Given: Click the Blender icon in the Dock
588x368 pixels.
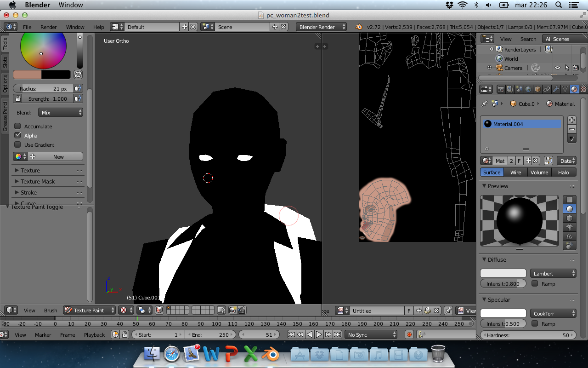Looking at the screenshot, I should point(271,355).
